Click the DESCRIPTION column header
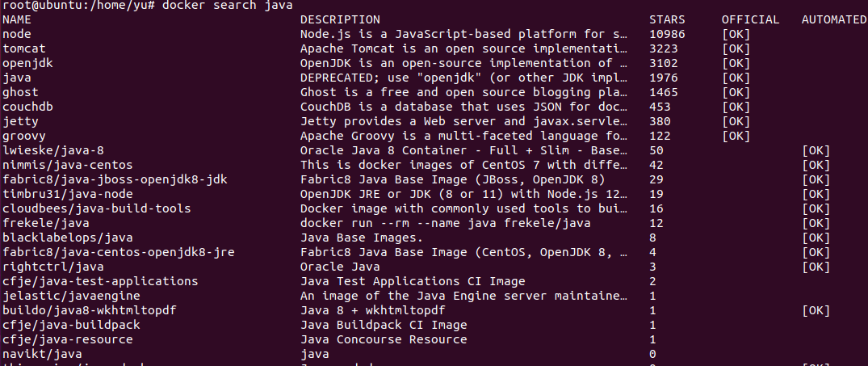The width and height of the screenshot is (868, 366). click(x=341, y=20)
